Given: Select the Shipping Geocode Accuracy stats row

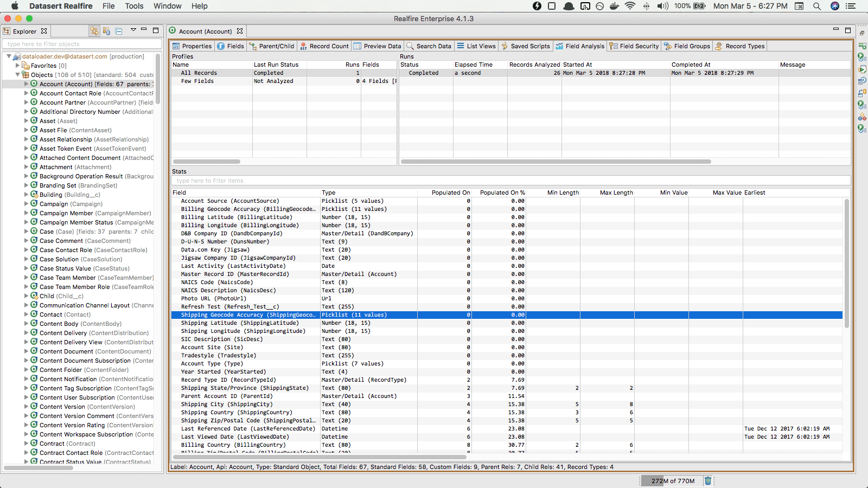Looking at the screenshot, I should click(507, 314).
